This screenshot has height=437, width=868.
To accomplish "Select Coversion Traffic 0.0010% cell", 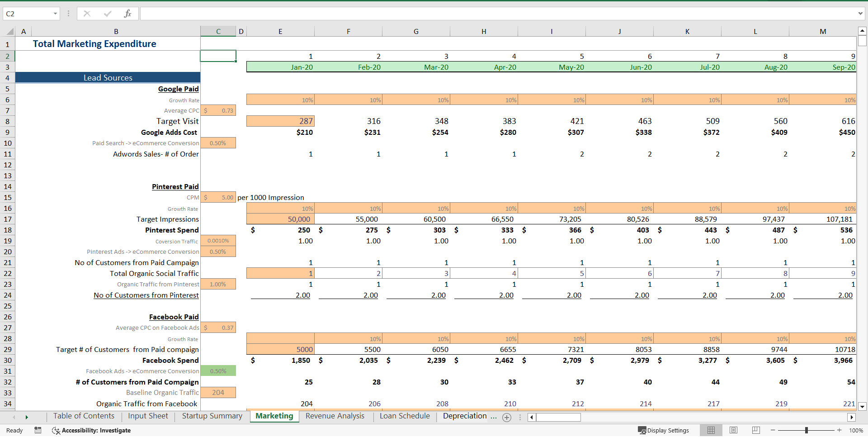I will [x=218, y=241].
